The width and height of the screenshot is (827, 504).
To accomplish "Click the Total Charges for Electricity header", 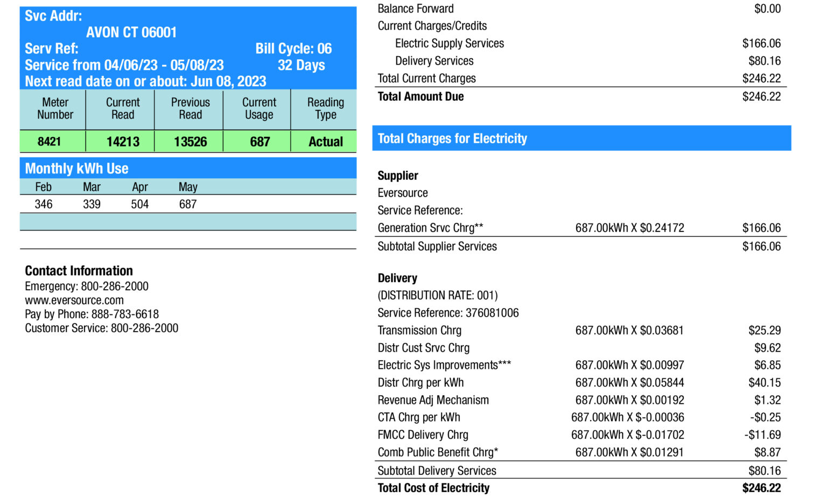I will point(452,139).
